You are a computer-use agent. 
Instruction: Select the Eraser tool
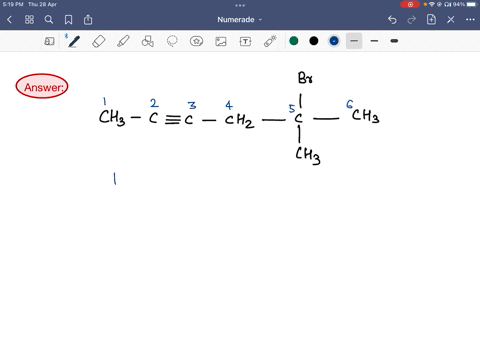pos(99,41)
